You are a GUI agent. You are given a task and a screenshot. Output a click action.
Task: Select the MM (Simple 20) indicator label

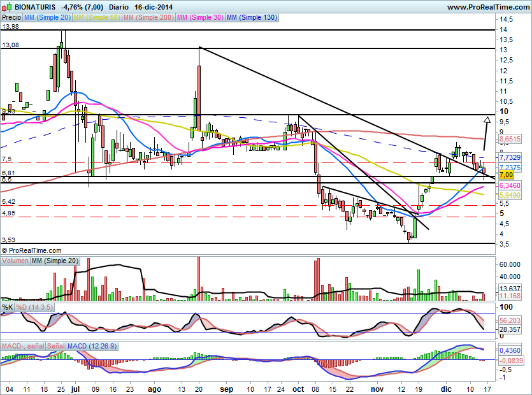pyautogui.click(x=48, y=18)
